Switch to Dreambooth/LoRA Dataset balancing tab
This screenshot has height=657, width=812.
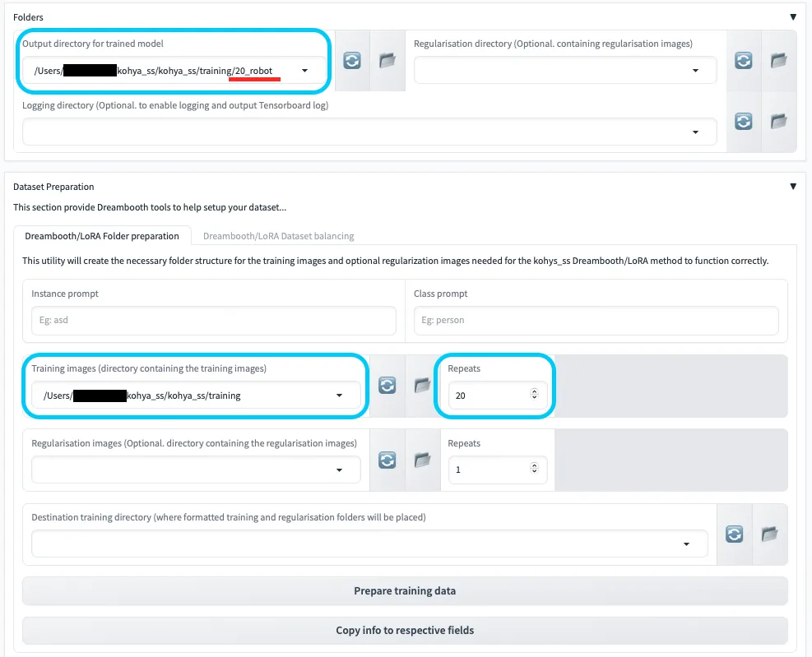point(278,236)
